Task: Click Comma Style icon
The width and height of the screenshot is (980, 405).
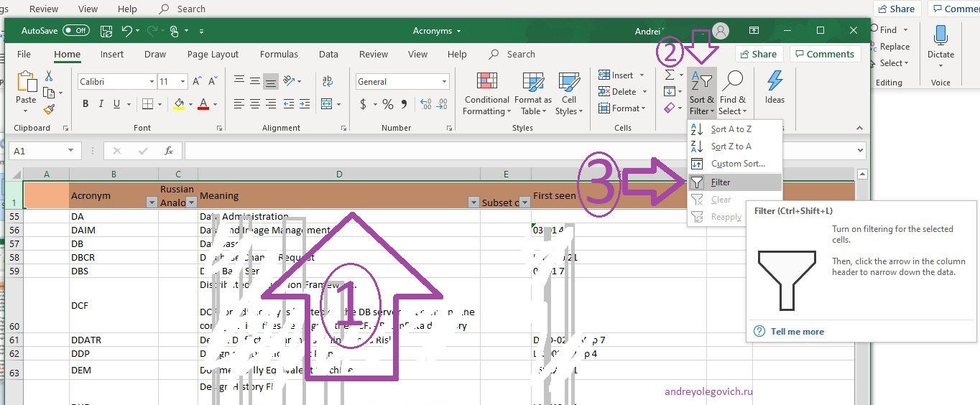Action: [405, 105]
